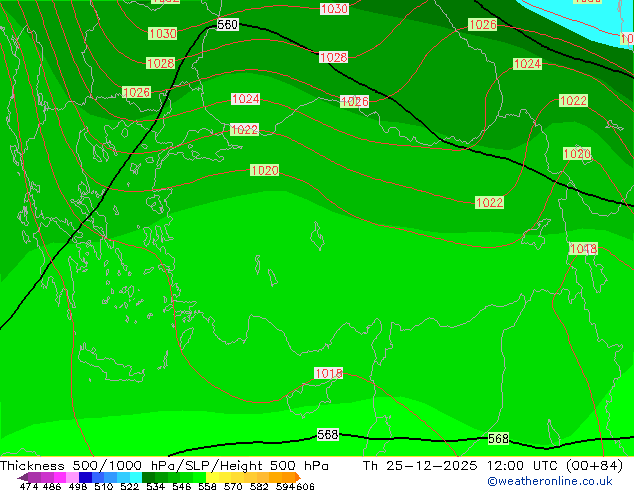Screen dimensions: 634x490
Task: Pick the dark blue legend swatch
Action: [85, 477]
